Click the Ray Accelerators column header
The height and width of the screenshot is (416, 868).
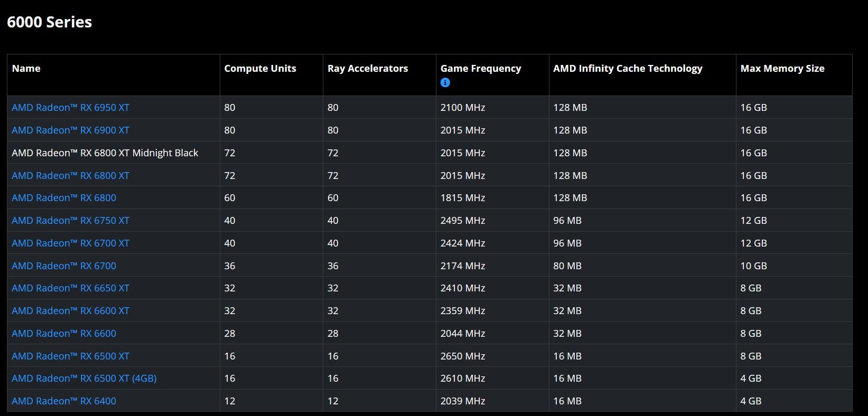(368, 69)
